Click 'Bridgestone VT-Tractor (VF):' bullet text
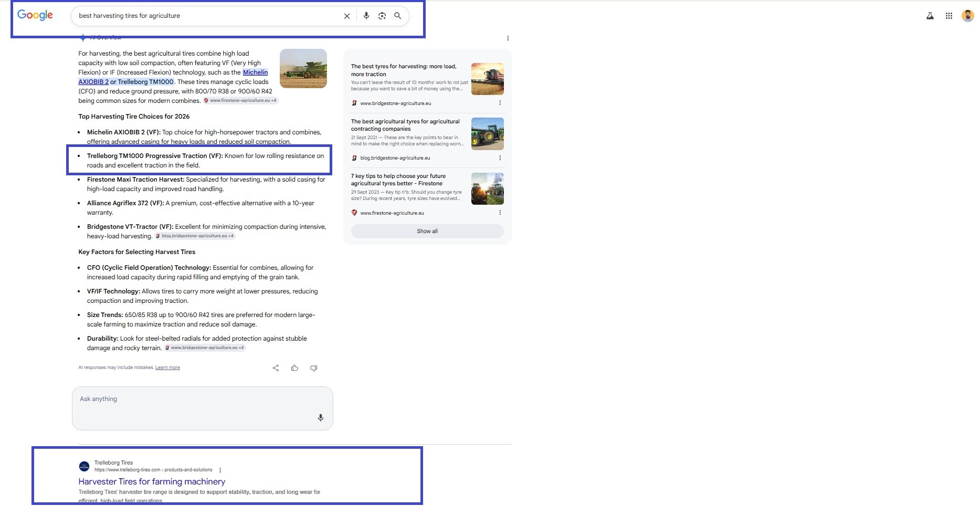This screenshot has height=506, width=980. 130,227
